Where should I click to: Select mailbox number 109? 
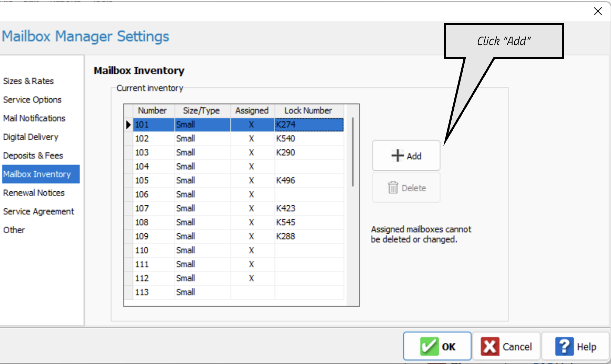point(154,236)
